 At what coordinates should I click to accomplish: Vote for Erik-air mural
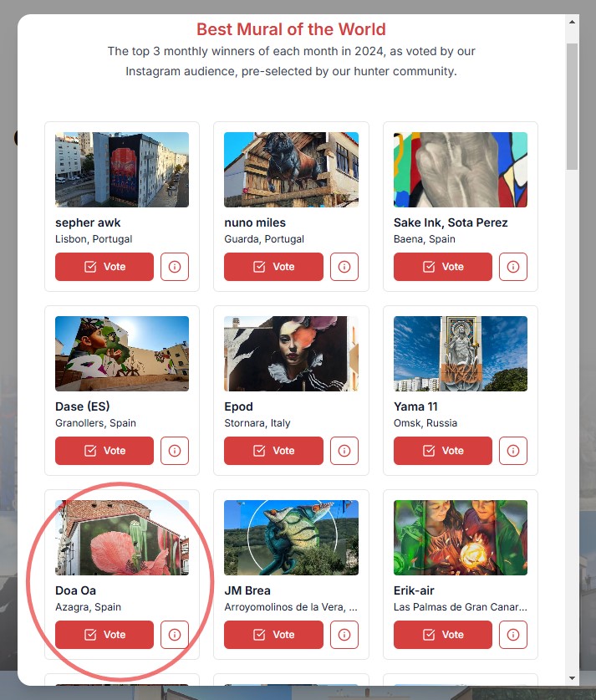pyautogui.click(x=442, y=635)
